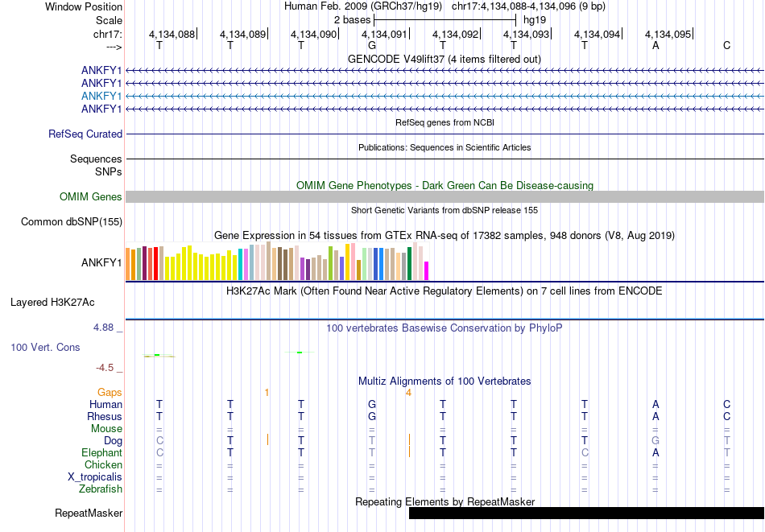The height and width of the screenshot is (532, 765).
Task: Select the Dog species row label
Action: coord(114,441)
